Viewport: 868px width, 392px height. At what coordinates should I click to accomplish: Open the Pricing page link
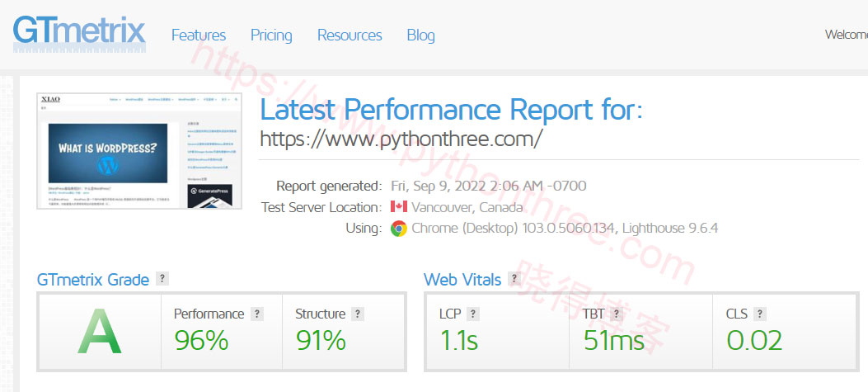click(271, 35)
